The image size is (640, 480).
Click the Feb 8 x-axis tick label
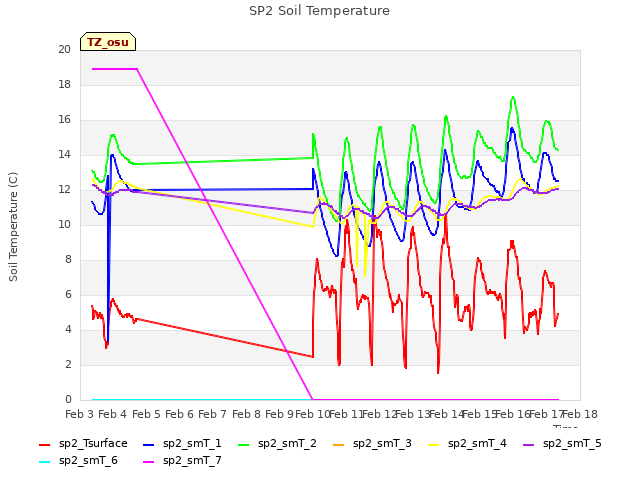pyautogui.click(x=246, y=414)
